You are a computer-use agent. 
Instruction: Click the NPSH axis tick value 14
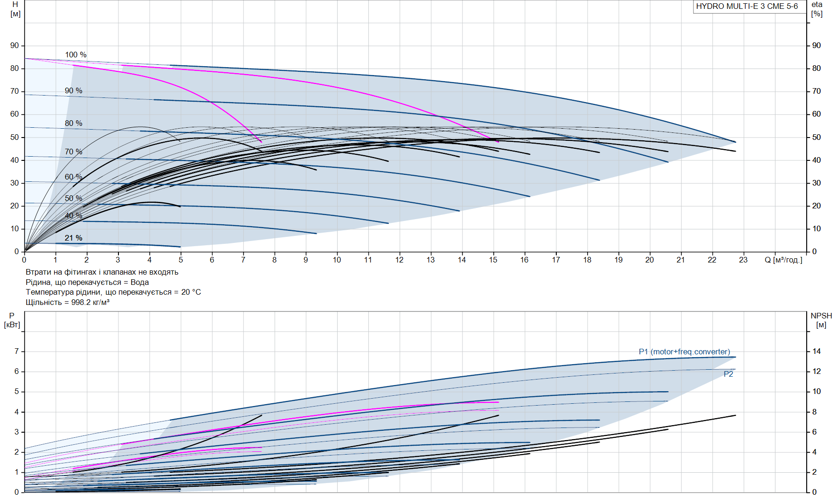point(816,351)
